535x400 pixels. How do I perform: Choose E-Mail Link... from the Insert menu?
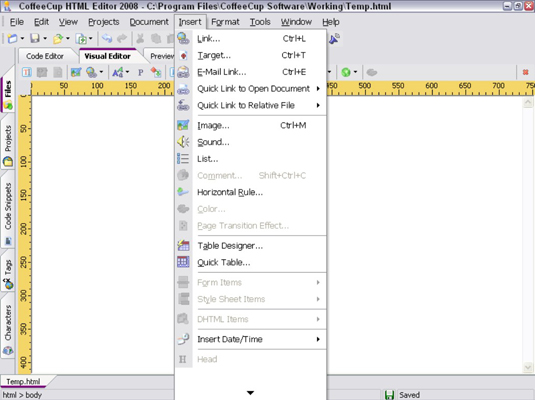point(251,72)
